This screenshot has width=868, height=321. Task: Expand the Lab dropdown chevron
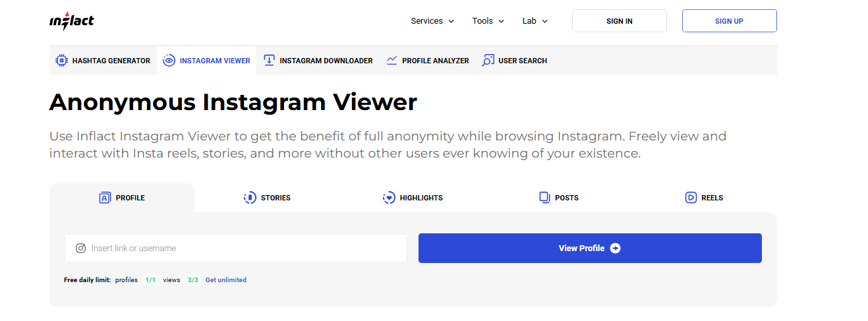545,21
